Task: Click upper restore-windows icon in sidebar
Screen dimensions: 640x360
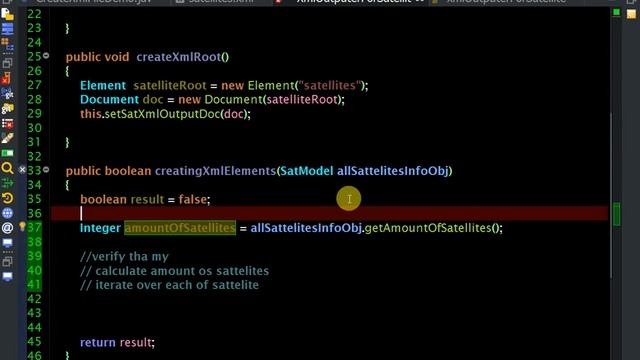Action: coord(7,63)
